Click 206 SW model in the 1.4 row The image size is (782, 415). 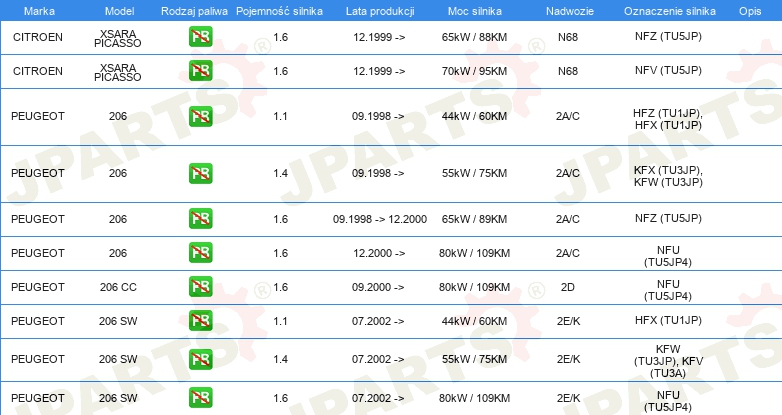[118, 359]
